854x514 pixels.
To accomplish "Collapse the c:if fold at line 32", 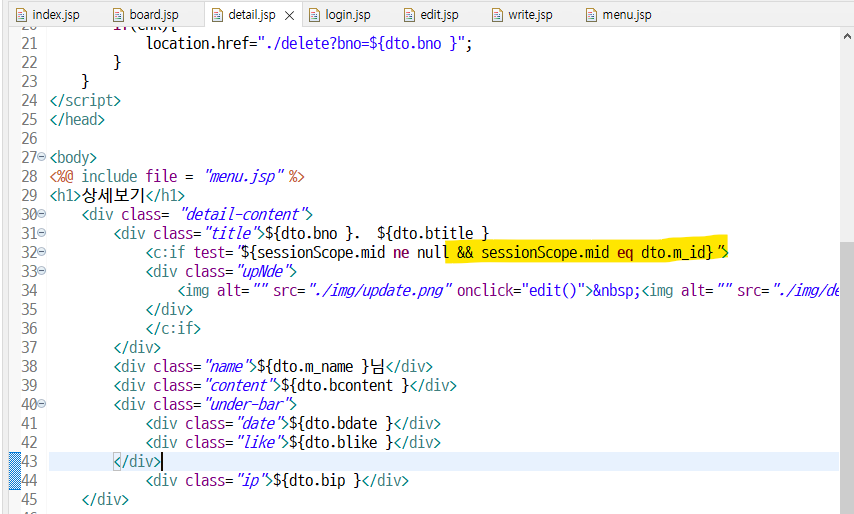I will coord(42,252).
